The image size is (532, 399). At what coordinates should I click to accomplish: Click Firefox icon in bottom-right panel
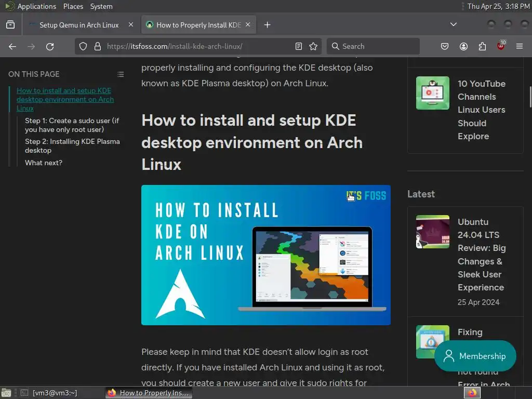[x=472, y=393]
